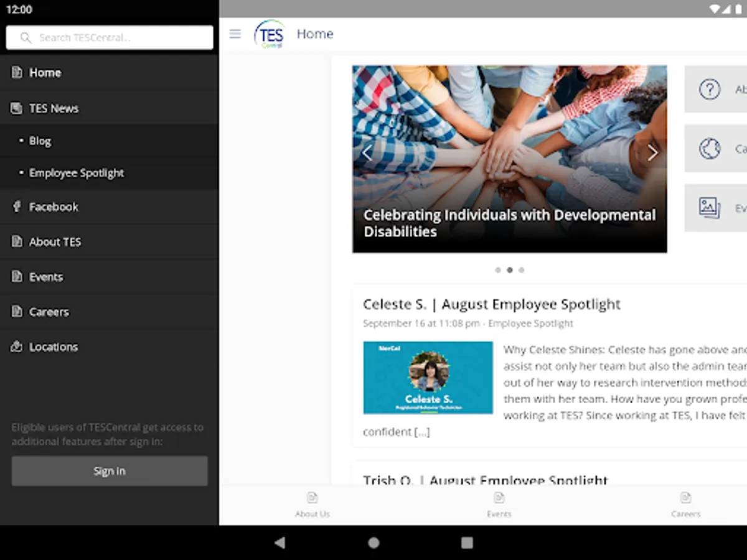Open Home in the sidebar menu
Screen dimensions: 747x560
[109, 72]
